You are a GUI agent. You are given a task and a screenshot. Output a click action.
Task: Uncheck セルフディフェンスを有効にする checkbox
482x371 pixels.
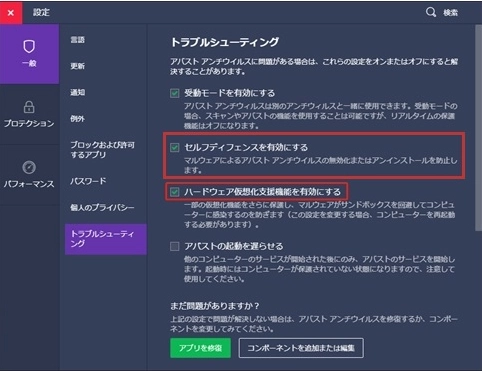point(175,147)
